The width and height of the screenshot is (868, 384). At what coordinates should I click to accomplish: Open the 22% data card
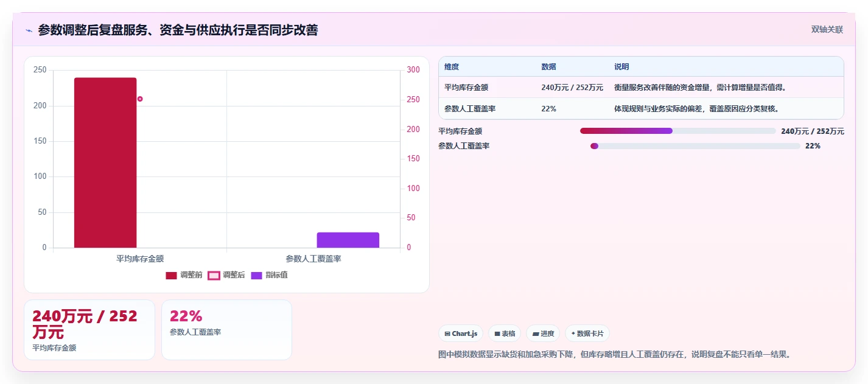pyautogui.click(x=226, y=330)
